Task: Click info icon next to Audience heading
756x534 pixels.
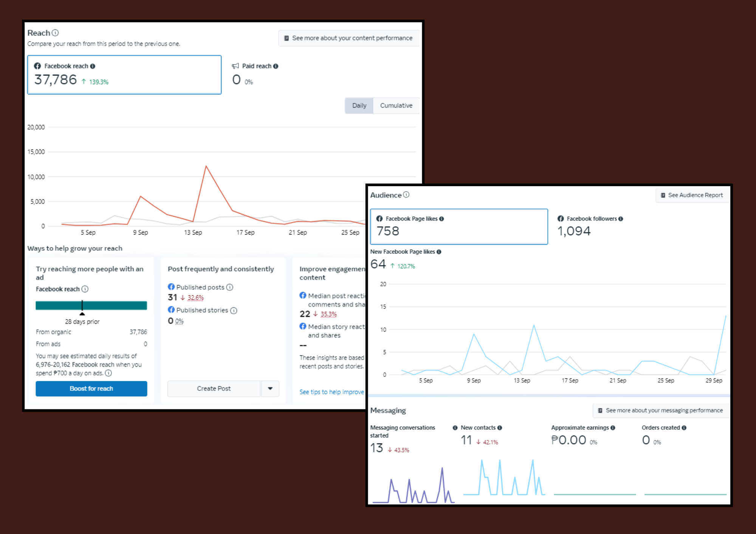Action: (x=406, y=195)
